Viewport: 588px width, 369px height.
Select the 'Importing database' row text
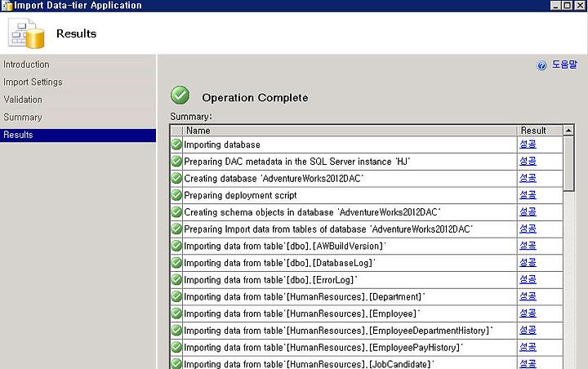222,144
